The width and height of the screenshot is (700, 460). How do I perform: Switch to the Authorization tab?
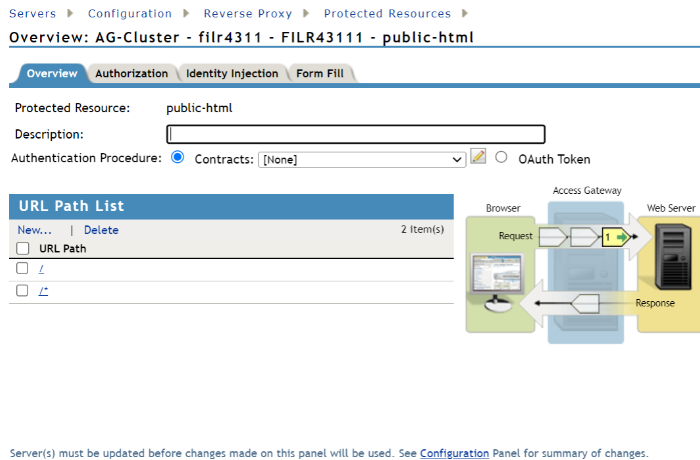click(x=131, y=74)
